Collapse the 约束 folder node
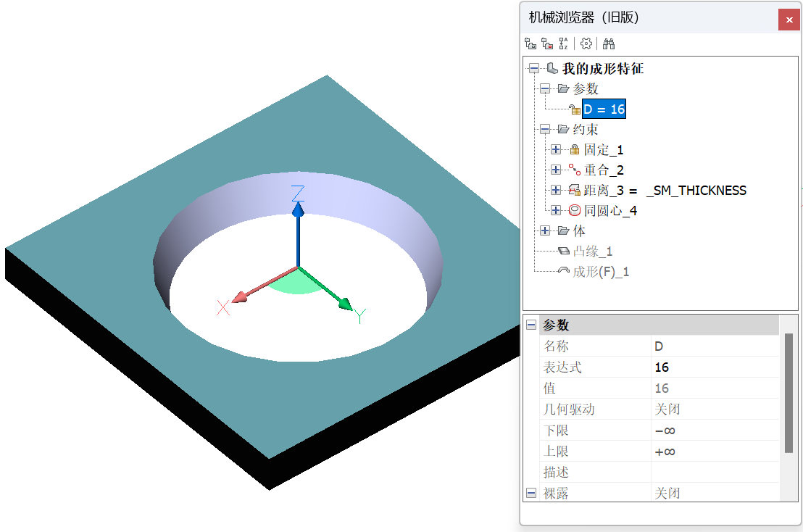This screenshot has width=803, height=532. tap(545, 129)
